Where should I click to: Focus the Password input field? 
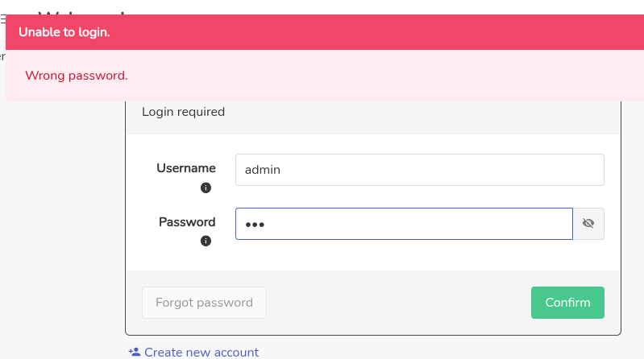point(404,224)
